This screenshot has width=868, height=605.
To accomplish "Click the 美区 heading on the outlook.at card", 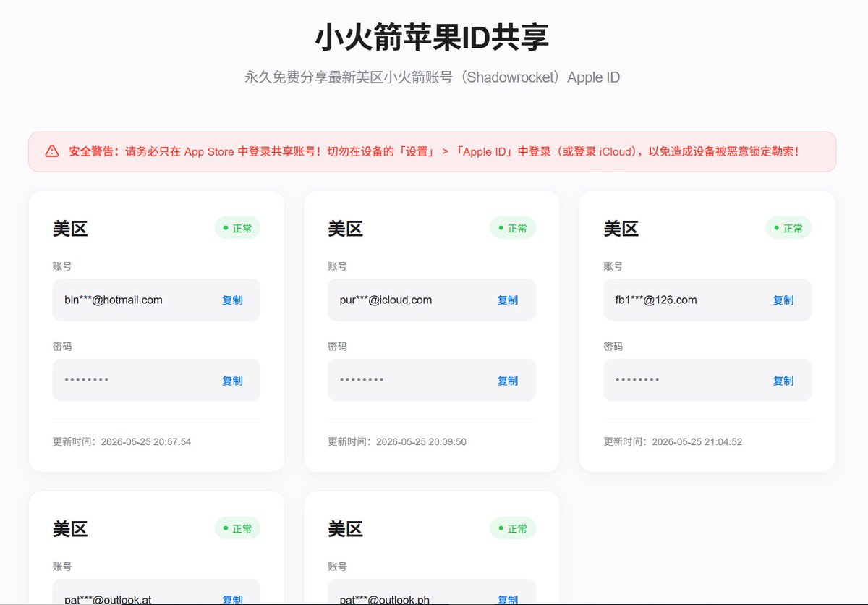I will 70,529.
